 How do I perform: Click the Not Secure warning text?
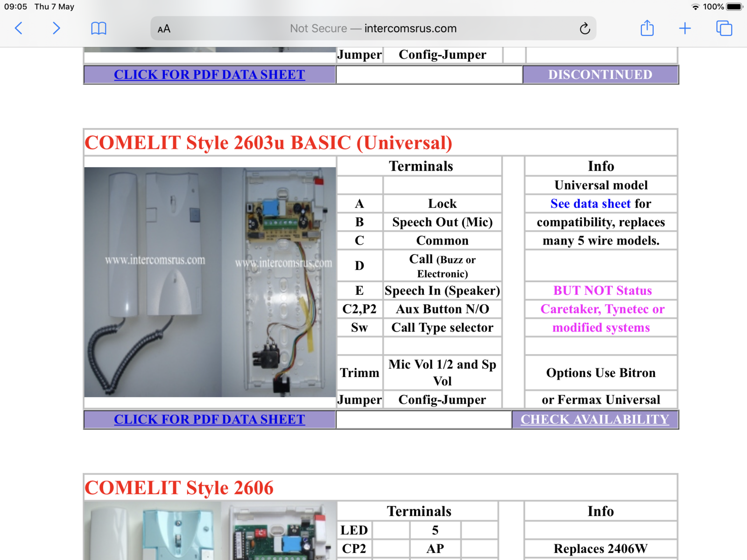click(319, 28)
